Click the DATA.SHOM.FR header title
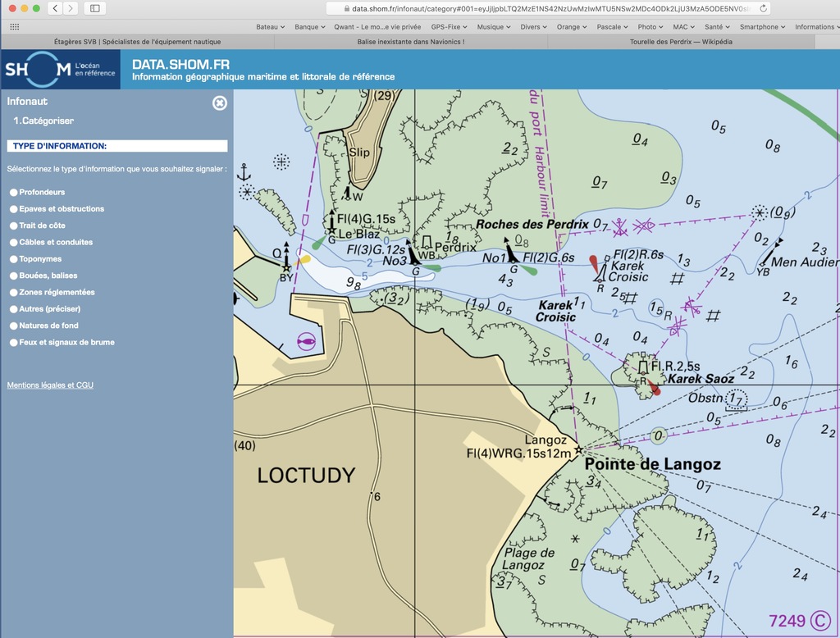This screenshot has width=840, height=638. pyautogui.click(x=181, y=64)
